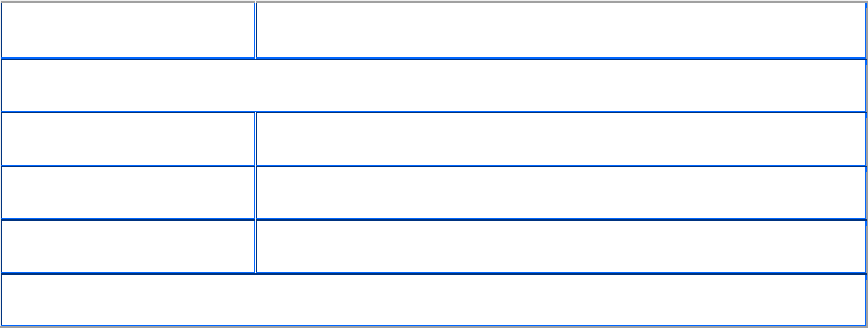This screenshot has width=868, height=328.
Task: Select the wide top-right table cell
Action: pos(560,29)
